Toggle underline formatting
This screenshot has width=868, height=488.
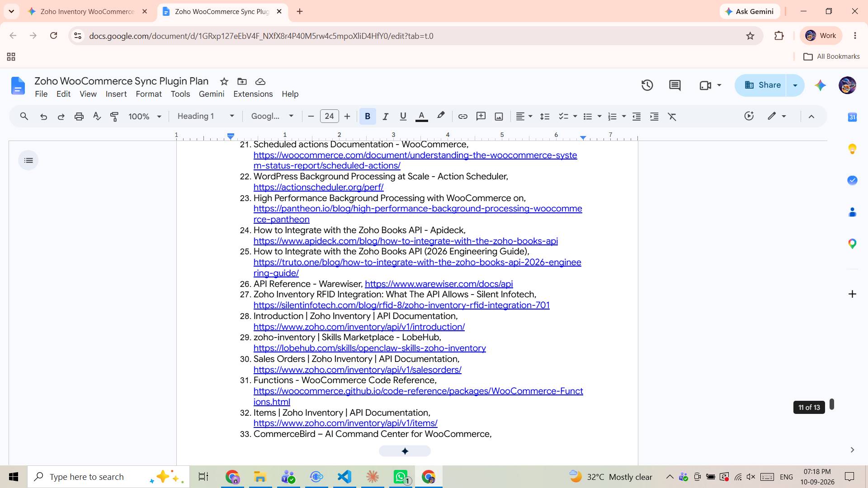[x=403, y=117]
